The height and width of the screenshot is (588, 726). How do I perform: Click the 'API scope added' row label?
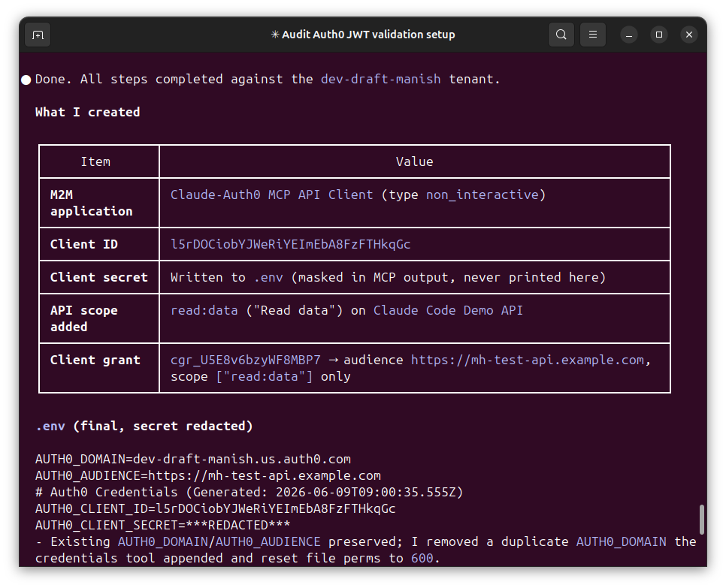tap(84, 318)
